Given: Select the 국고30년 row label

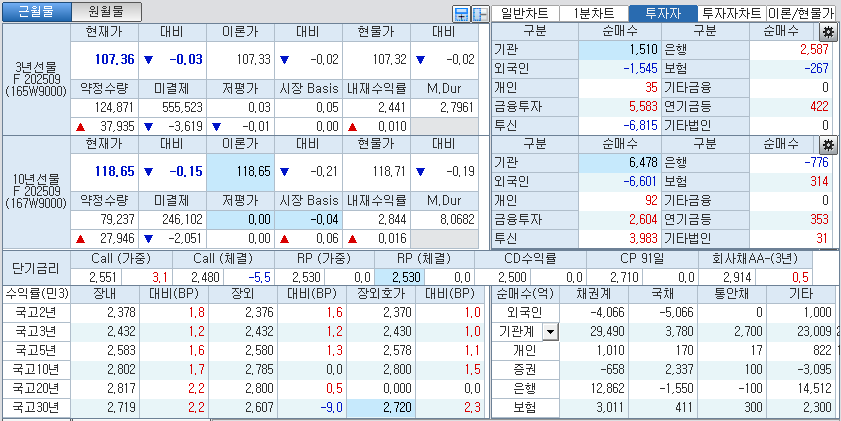Looking at the screenshot, I should [36, 407].
